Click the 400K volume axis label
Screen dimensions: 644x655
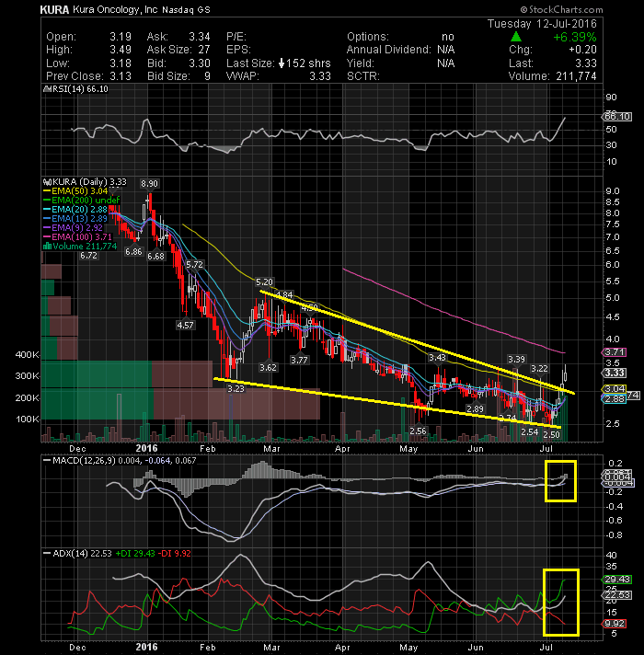28,355
